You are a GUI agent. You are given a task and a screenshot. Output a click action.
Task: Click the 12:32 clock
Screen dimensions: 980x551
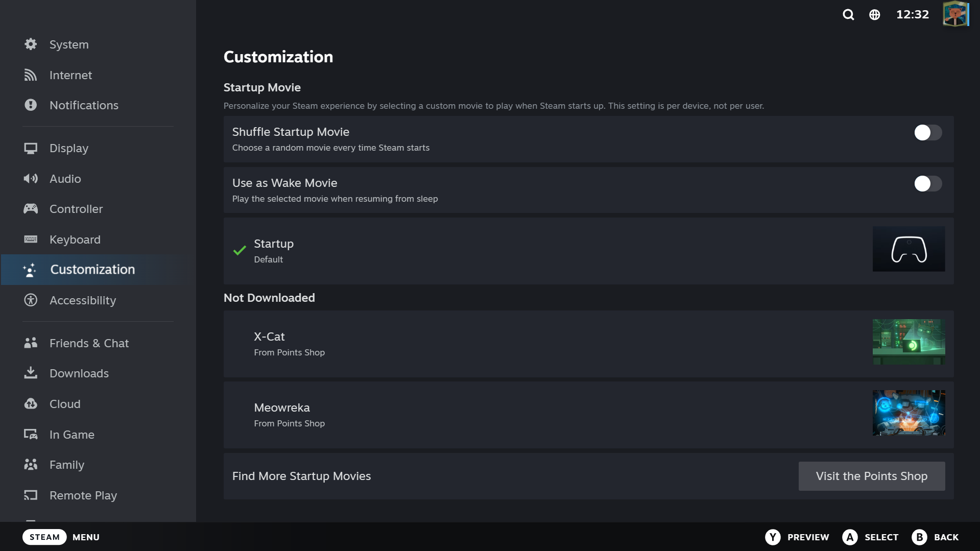(x=913, y=14)
